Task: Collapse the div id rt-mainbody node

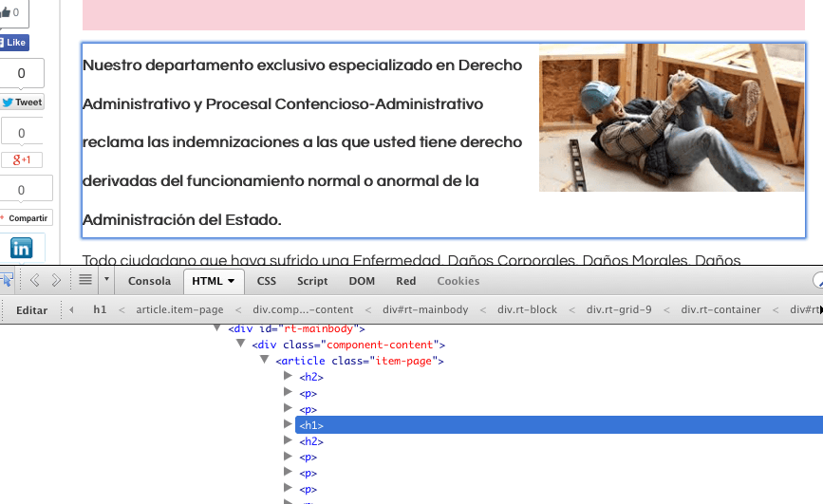Action: pyautogui.click(x=216, y=328)
